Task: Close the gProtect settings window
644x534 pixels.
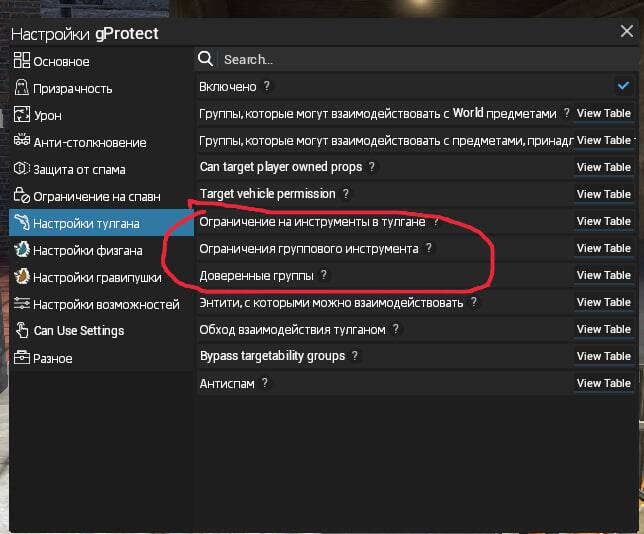Action: coord(626,32)
